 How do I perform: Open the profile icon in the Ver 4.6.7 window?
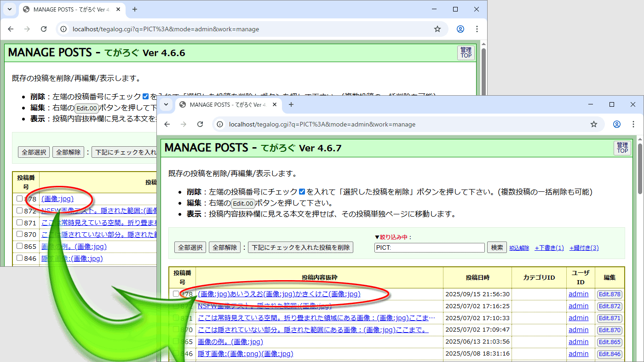(617, 124)
